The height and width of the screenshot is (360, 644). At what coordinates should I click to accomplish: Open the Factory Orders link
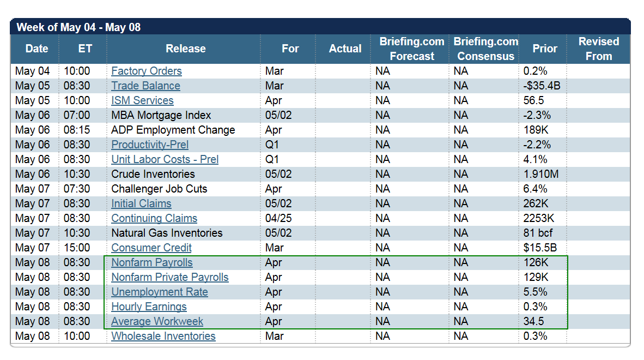click(146, 71)
